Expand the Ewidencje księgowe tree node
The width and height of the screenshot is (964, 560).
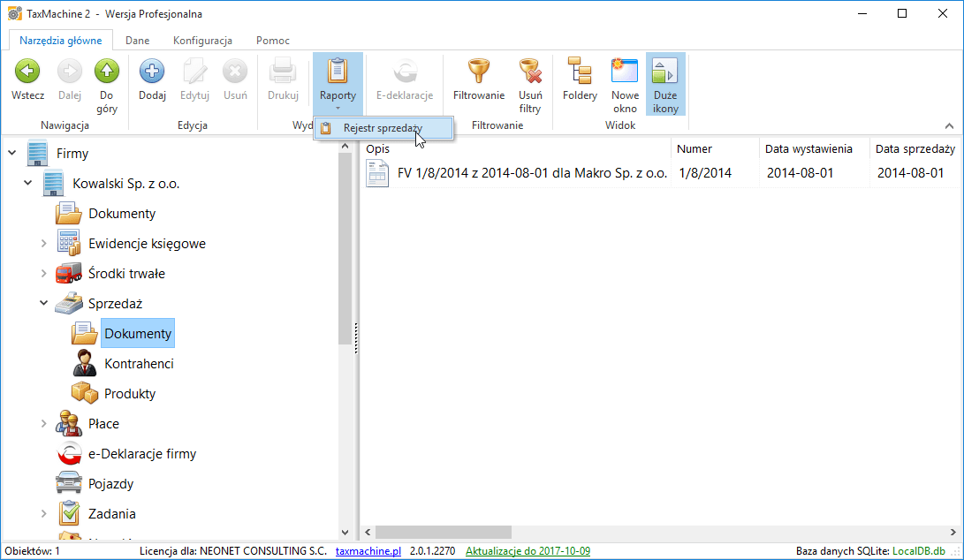[44, 243]
